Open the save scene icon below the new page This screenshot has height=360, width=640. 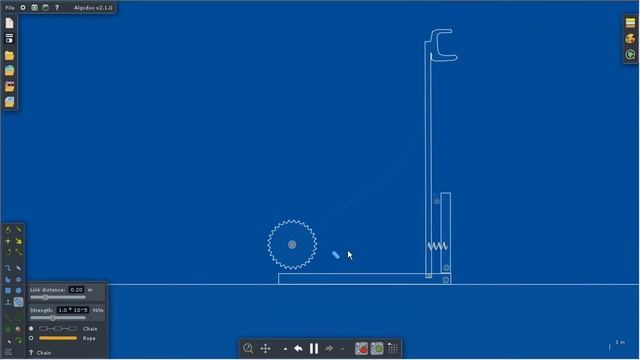click(x=9, y=39)
